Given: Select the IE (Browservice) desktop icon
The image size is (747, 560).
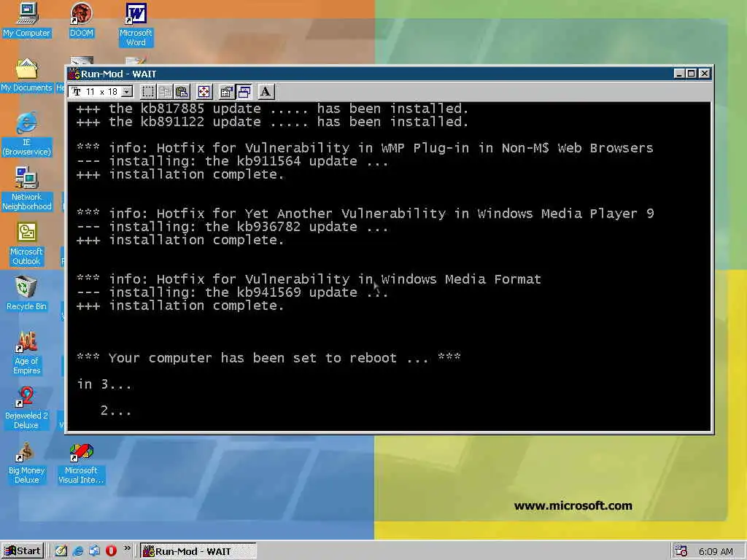Looking at the screenshot, I should click(27, 134).
